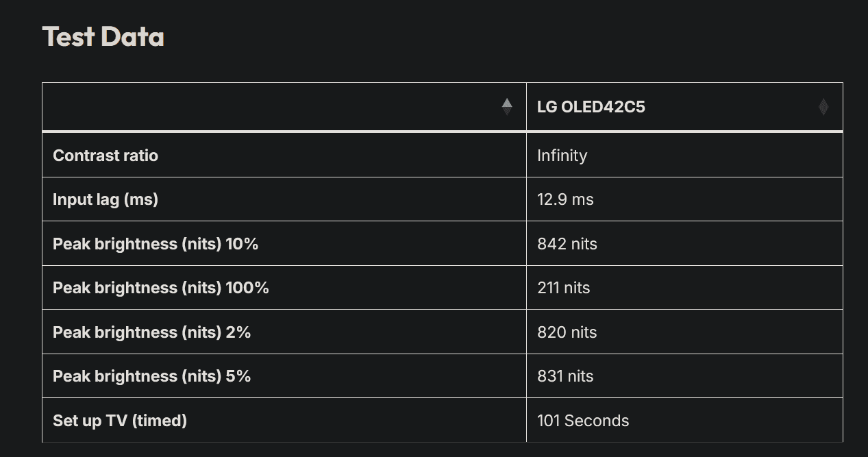Screen dimensions: 868x457
Task: Select Peak brightness (nits) 100% label
Action: tap(161, 288)
